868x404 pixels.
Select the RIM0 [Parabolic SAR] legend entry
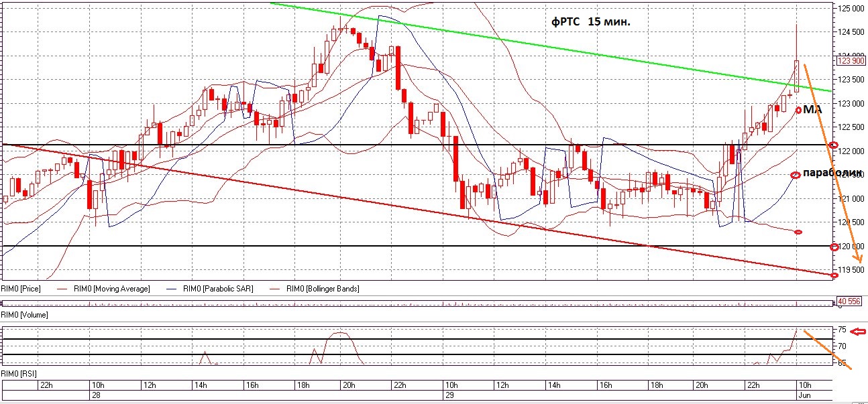pos(219,289)
